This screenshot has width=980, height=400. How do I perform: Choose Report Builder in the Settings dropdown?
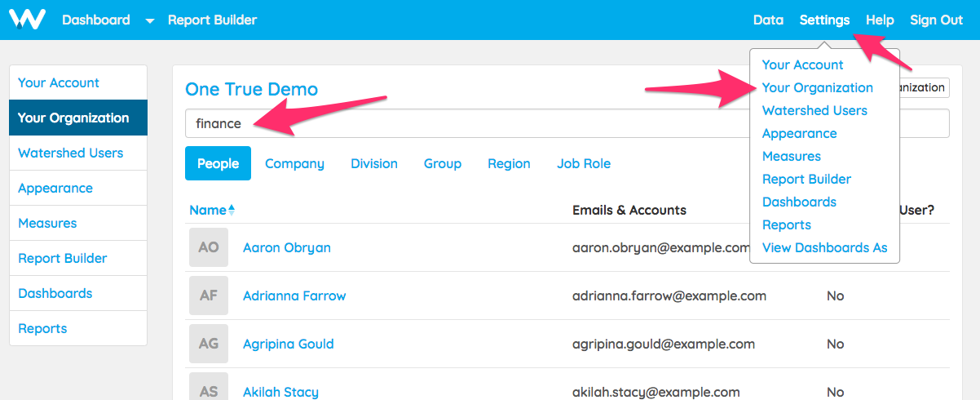click(x=806, y=179)
